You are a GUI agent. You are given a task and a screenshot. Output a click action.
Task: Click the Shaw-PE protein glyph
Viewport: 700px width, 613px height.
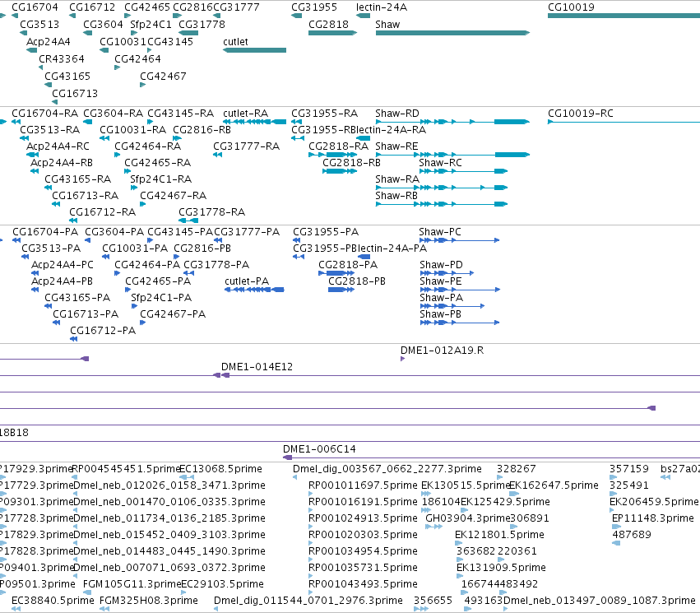(x=460, y=290)
